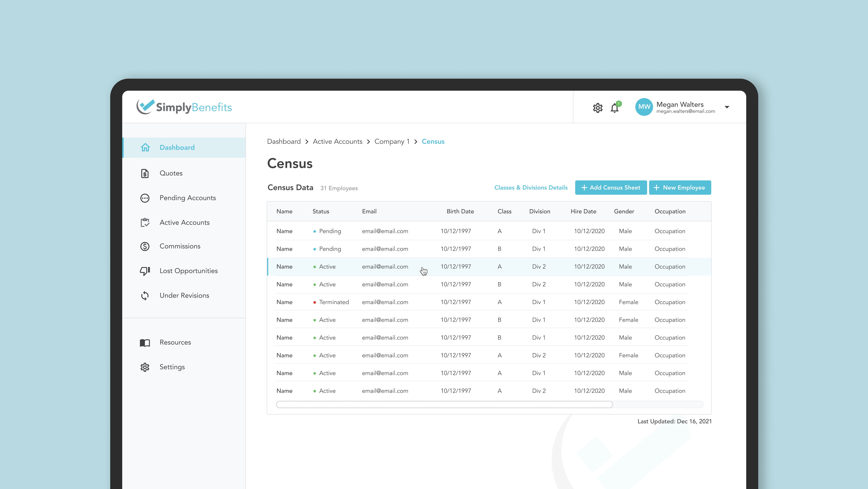Image resolution: width=868 pixels, height=489 pixels.
Task: Click the Resources book icon
Action: point(145,343)
